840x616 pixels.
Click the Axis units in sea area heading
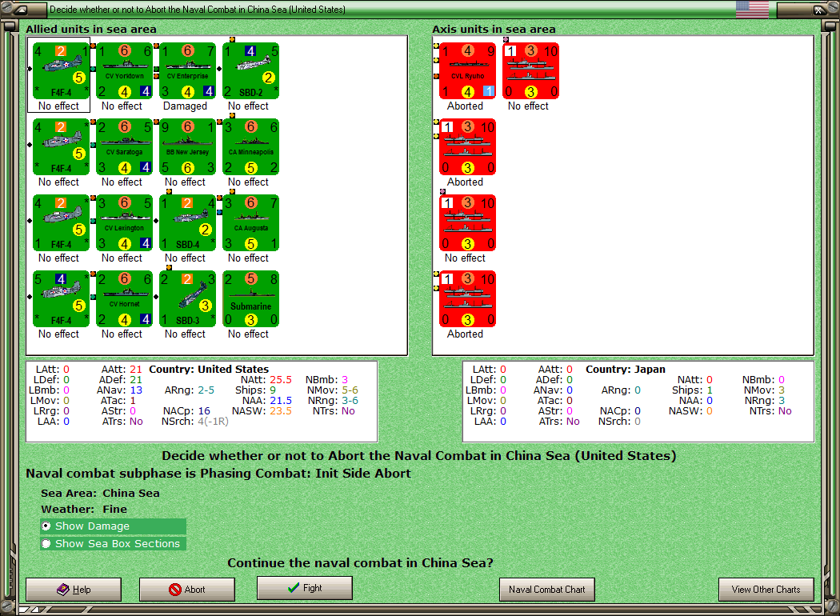tap(494, 29)
